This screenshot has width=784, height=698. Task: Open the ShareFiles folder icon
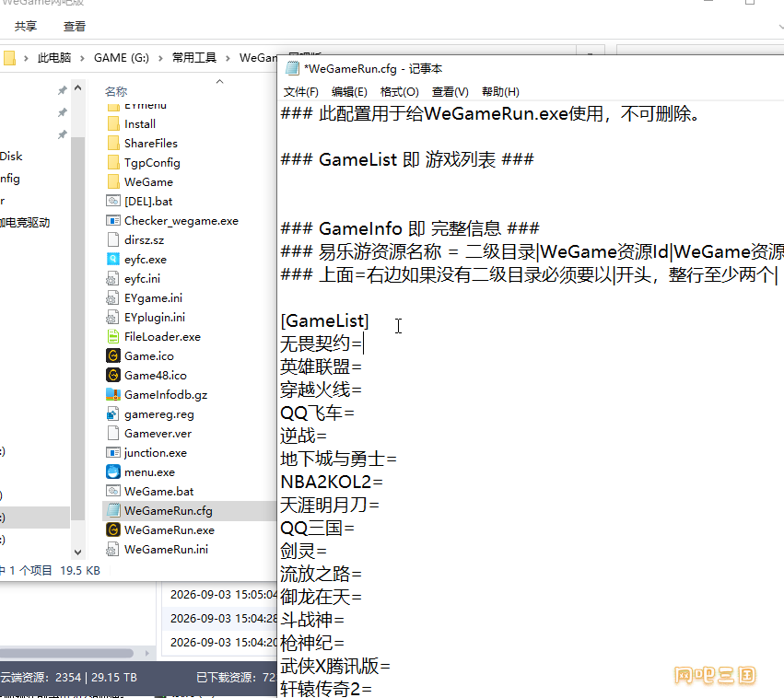pos(113,144)
